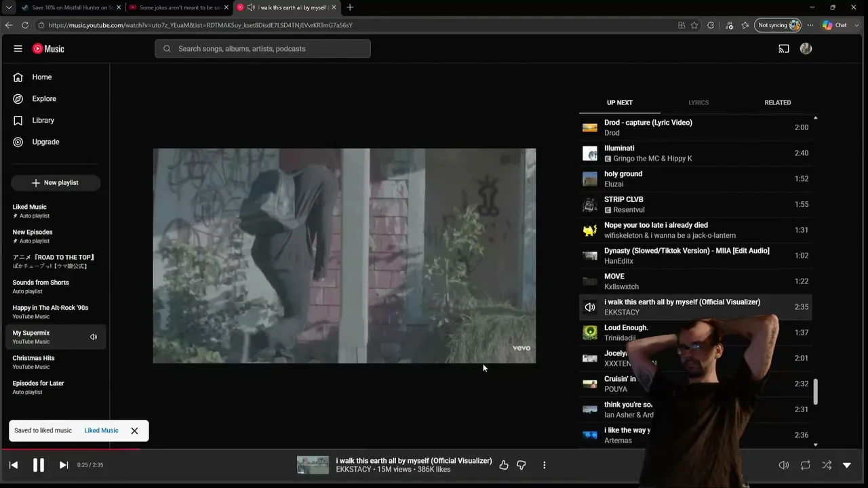
Task: Open the Not syncing profile menu
Action: (778, 25)
